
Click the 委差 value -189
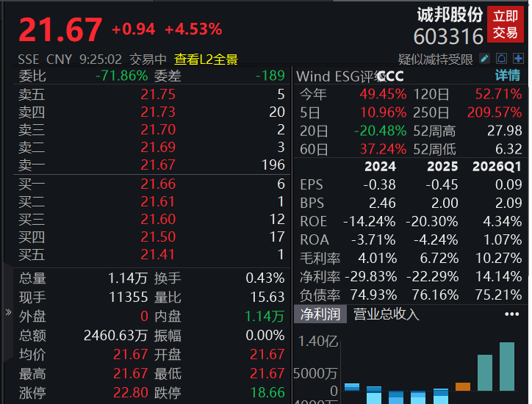point(270,76)
